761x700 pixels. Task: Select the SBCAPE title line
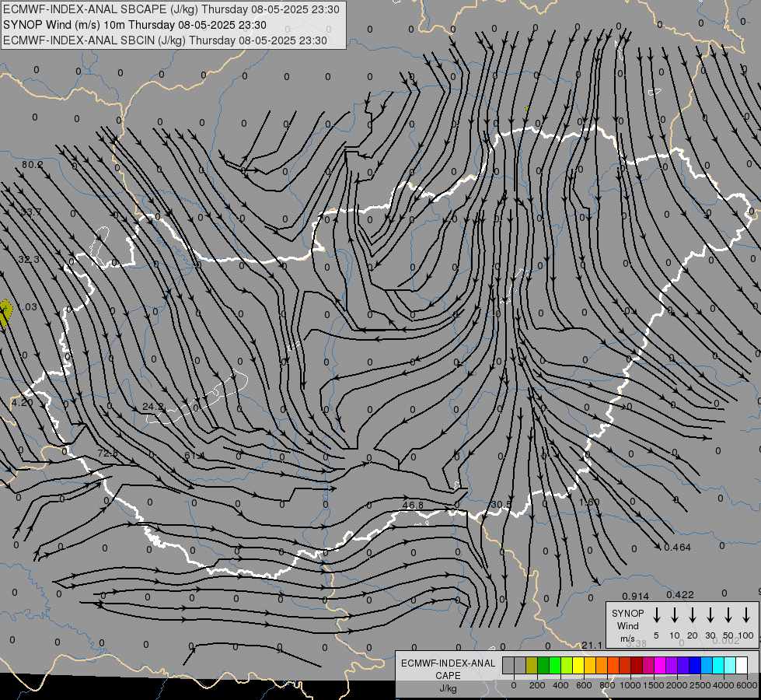[x=171, y=9]
